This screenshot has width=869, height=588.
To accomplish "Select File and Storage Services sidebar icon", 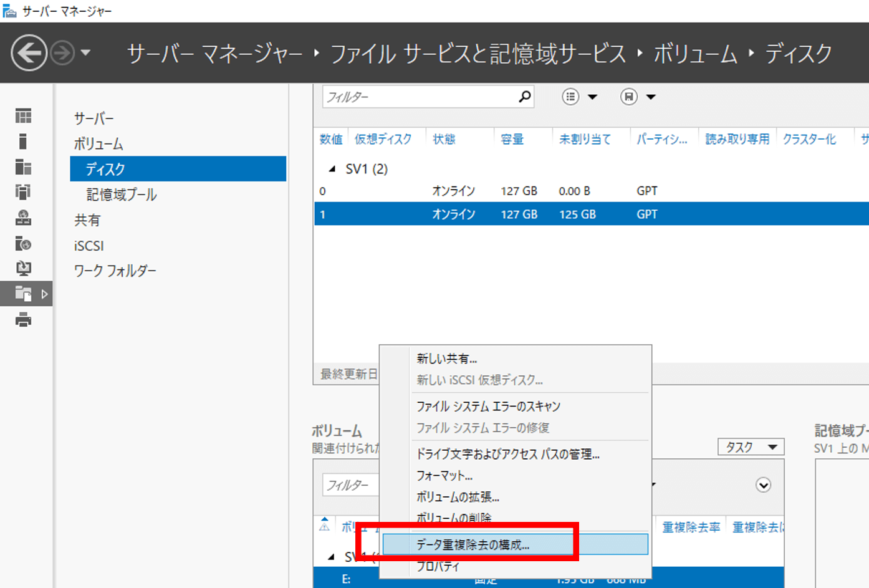I will tap(23, 294).
